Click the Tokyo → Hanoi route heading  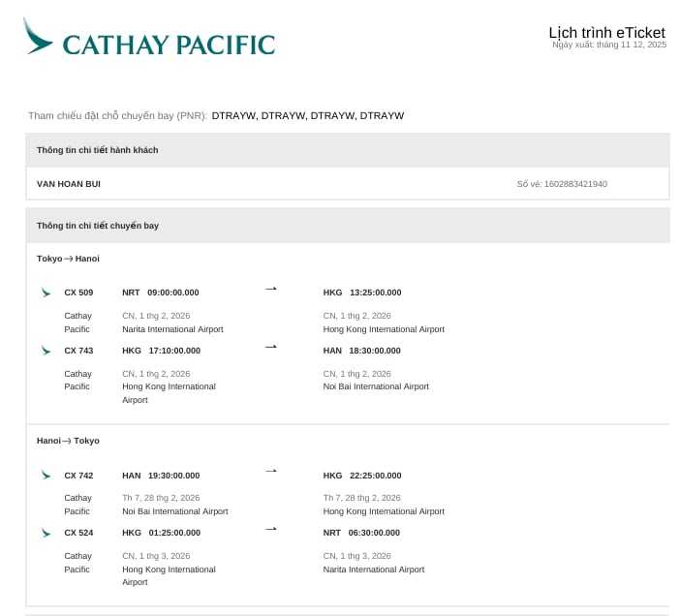click(x=68, y=259)
